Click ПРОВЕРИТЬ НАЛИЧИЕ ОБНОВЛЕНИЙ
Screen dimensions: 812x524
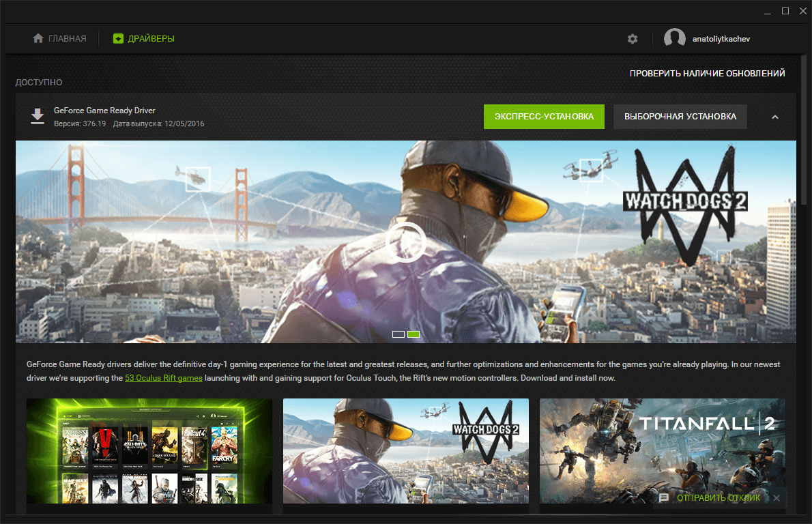pyautogui.click(x=708, y=73)
